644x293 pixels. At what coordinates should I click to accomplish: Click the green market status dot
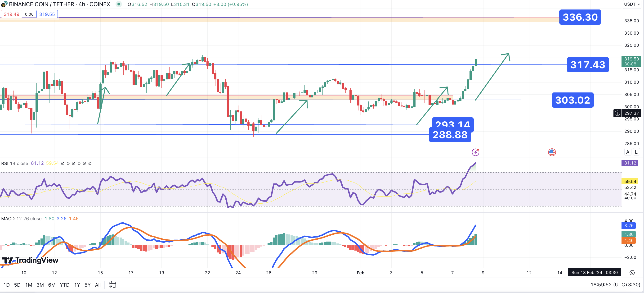tap(119, 4)
